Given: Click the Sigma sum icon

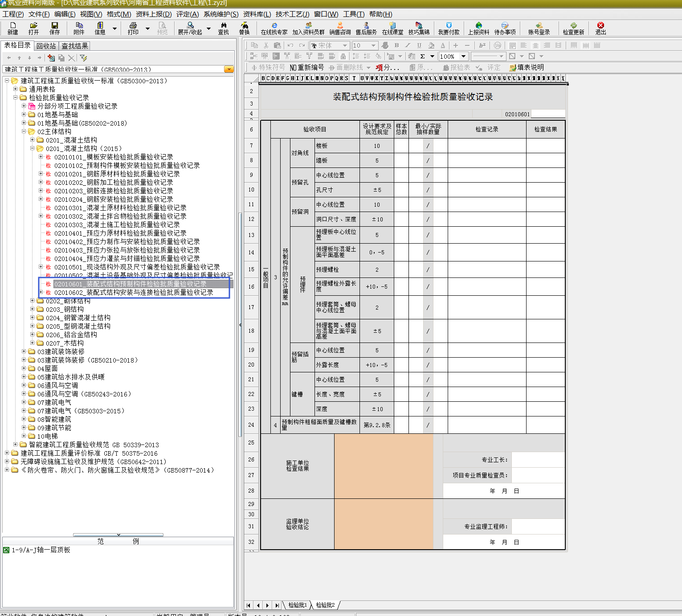Looking at the screenshot, I should pyautogui.click(x=422, y=57).
